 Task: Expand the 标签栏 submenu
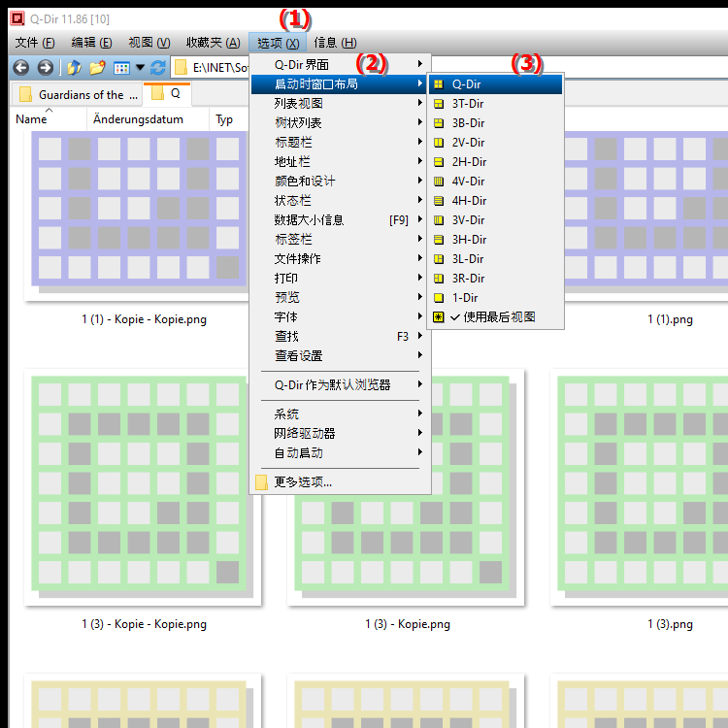[341, 239]
